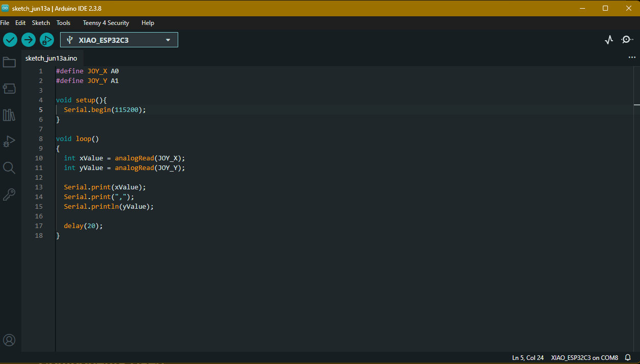This screenshot has height=364, width=640.
Task: Maximize the Arduino IDE window
Action: 605,8
